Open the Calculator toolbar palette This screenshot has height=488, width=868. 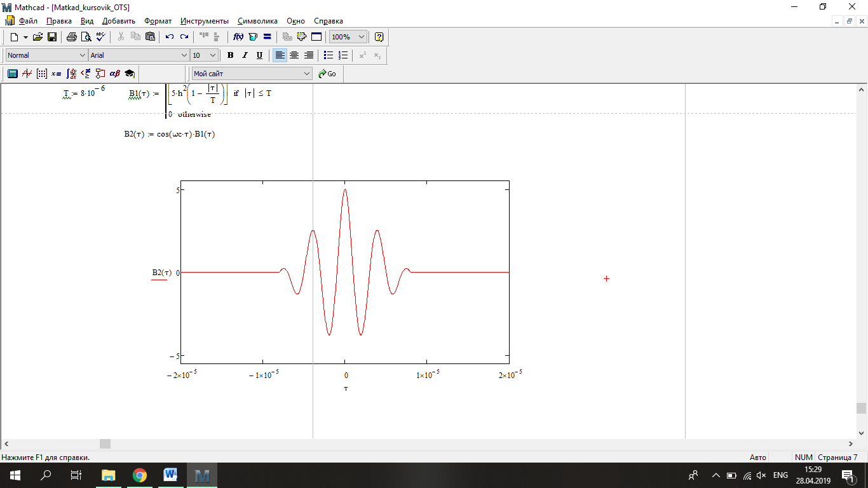tap(12, 74)
